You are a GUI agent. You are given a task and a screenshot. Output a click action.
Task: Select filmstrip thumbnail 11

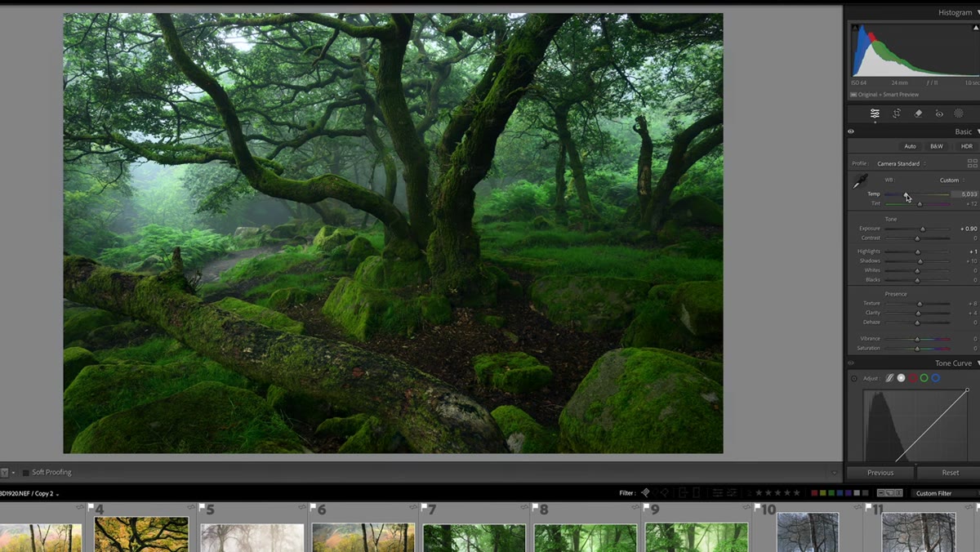point(919,532)
